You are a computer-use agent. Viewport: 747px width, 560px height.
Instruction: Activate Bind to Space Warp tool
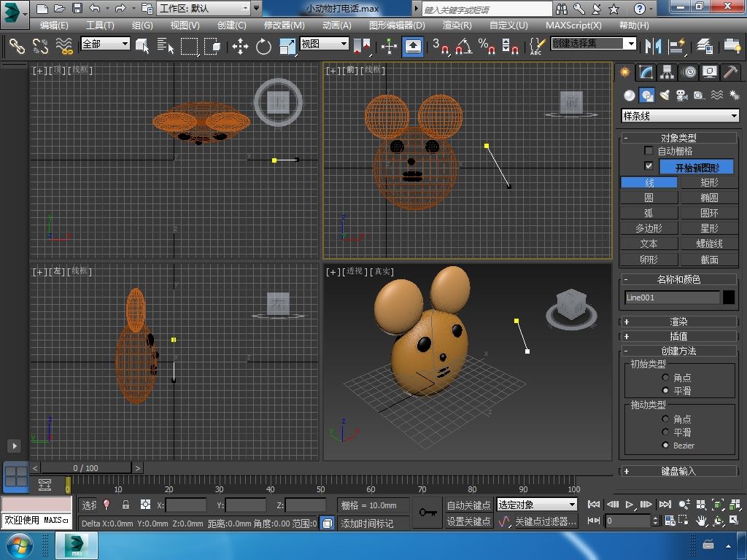[x=64, y=46]
